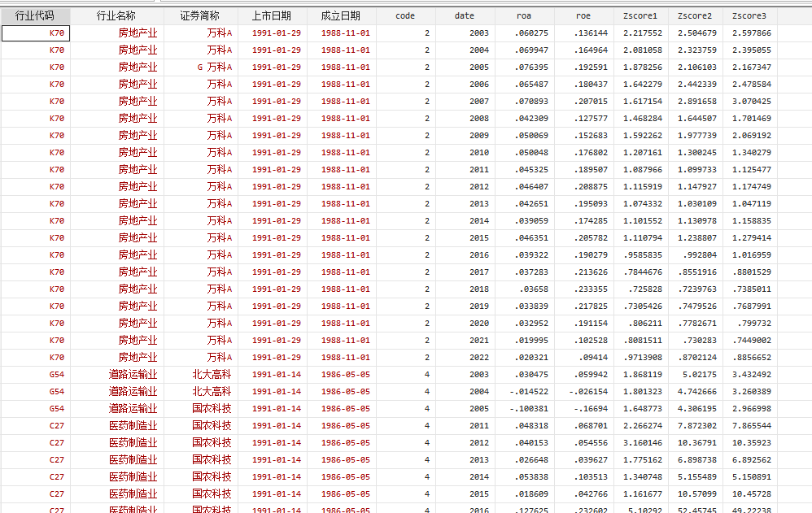
Task: Select the highlighted K70 cell in first row
Action: 36,33
